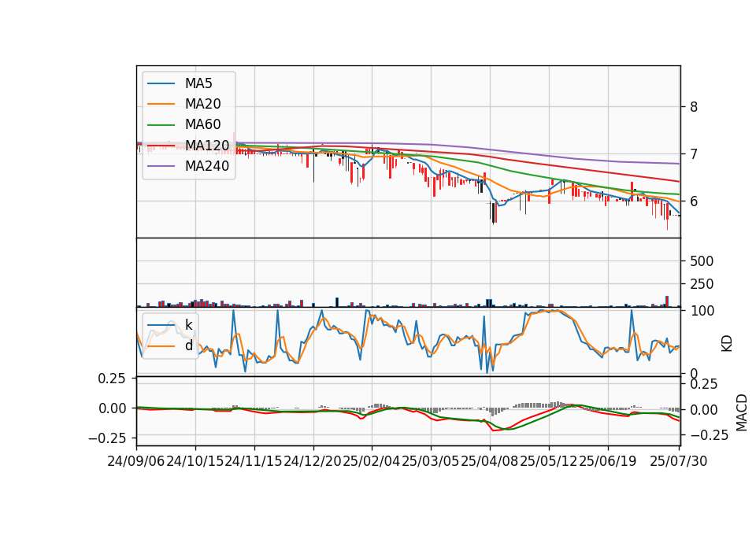
Task: Click the 24/11/15 date tick label
Action: [254, 461]
